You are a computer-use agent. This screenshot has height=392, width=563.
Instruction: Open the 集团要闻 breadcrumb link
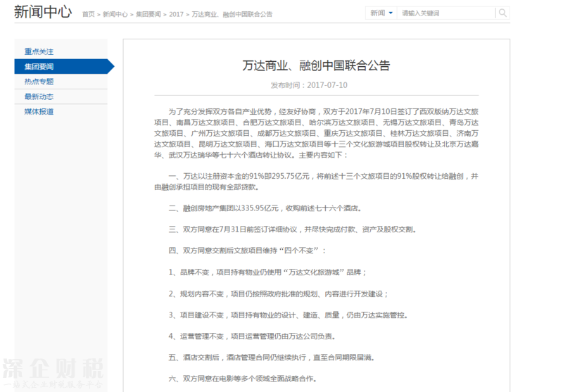point(148,14)
